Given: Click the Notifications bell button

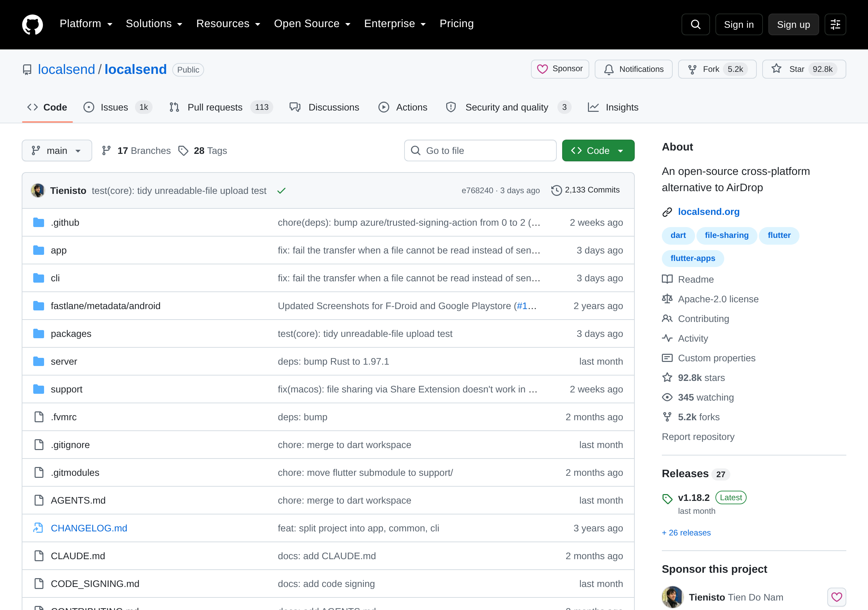Looking at the screenshot, I should (x=633, y=69).
